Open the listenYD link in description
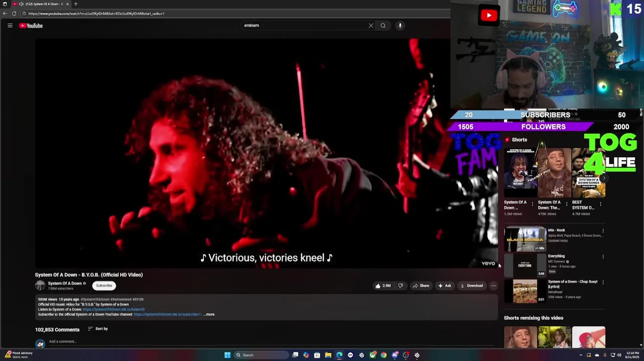Screen dimensions: 644x361 coord(113,309)
